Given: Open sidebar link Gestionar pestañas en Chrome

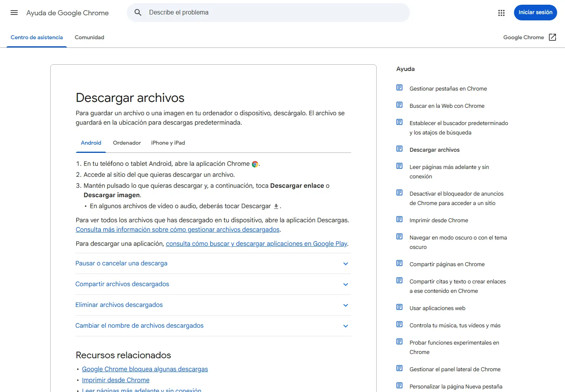Looking at the screenshot, I should coord(448,89).
